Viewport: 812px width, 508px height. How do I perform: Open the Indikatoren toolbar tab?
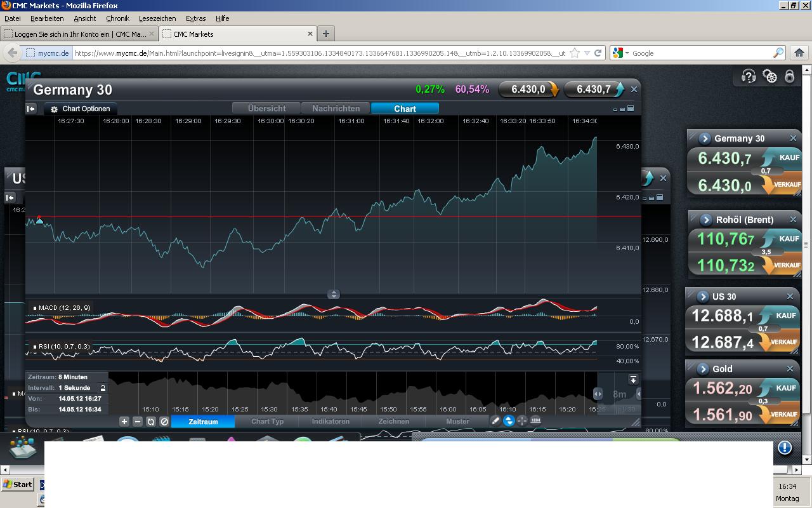[331, 421]
